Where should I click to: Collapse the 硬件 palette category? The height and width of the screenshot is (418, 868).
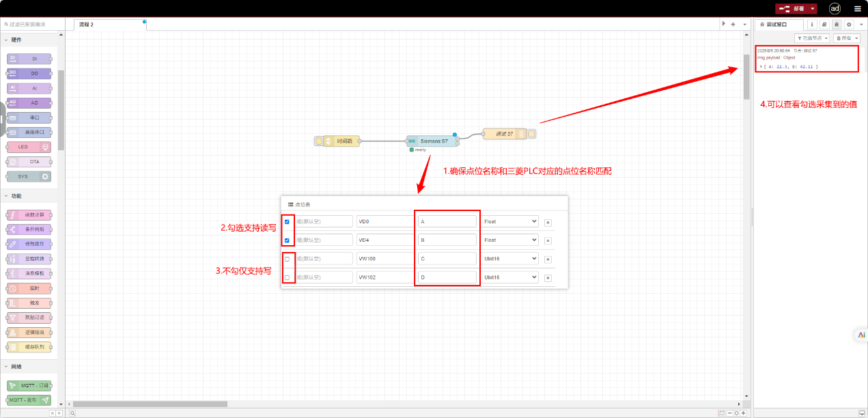(6, 40)
